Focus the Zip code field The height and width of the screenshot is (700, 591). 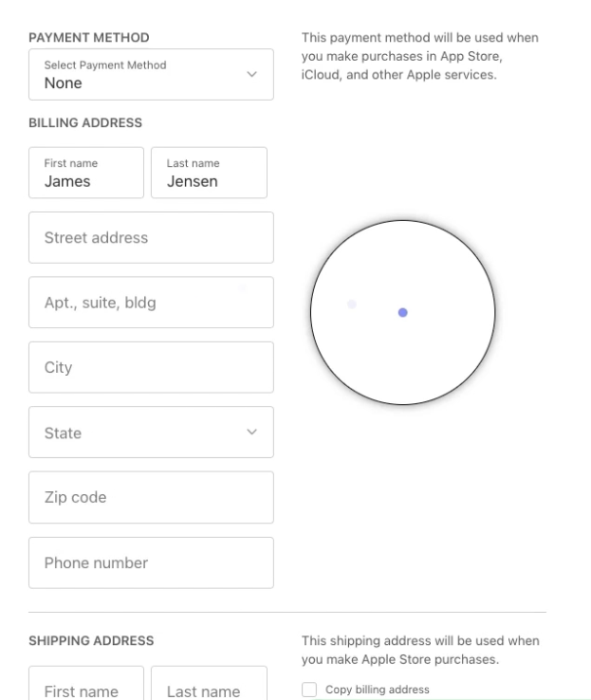coord(151,497)
